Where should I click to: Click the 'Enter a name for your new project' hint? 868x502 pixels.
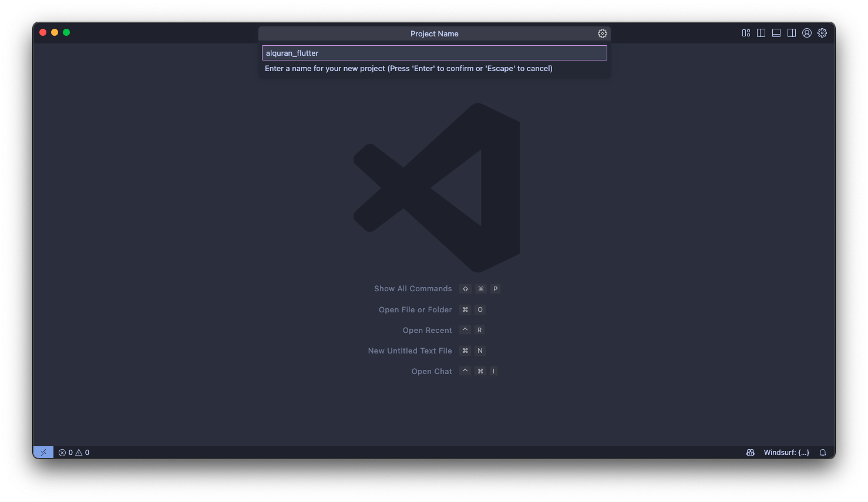click(x=409, y=69)
